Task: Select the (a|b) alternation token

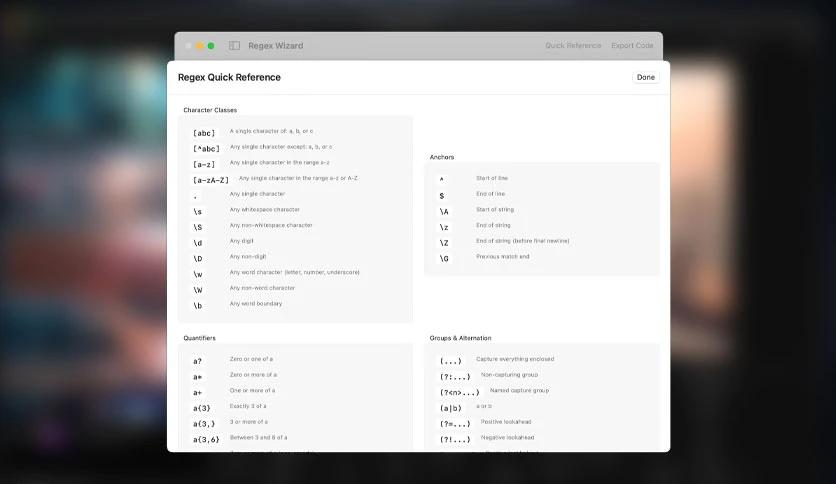Action: click(450, 408)
